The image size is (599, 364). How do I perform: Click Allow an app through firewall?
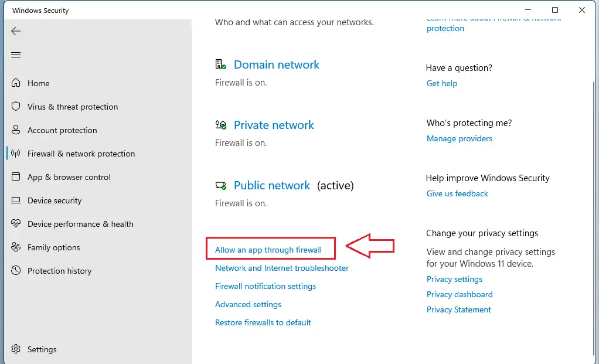[x=268, y=250]
